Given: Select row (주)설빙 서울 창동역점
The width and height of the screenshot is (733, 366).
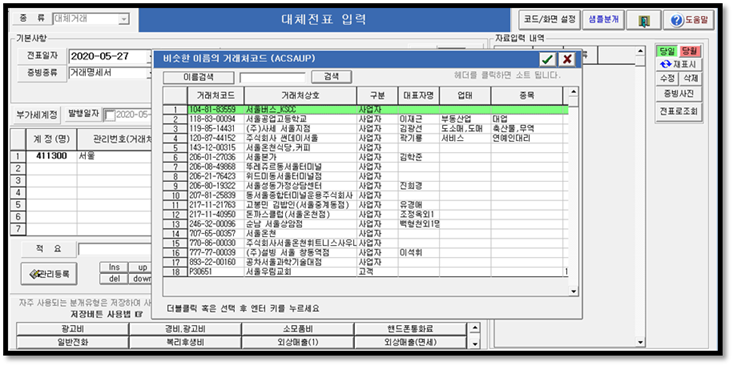Looking at the screenshot, I should tap(366, 252).
